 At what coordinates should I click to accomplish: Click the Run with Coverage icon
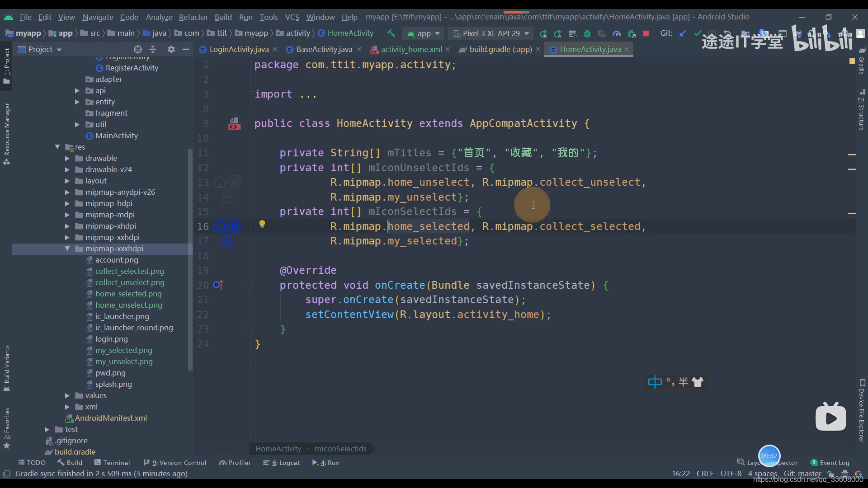[x=602, y=33]
